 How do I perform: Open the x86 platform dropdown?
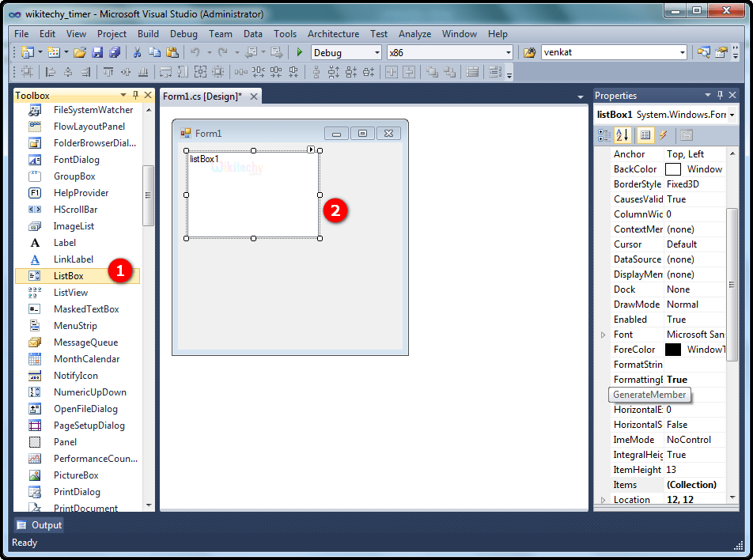[510, 52]
